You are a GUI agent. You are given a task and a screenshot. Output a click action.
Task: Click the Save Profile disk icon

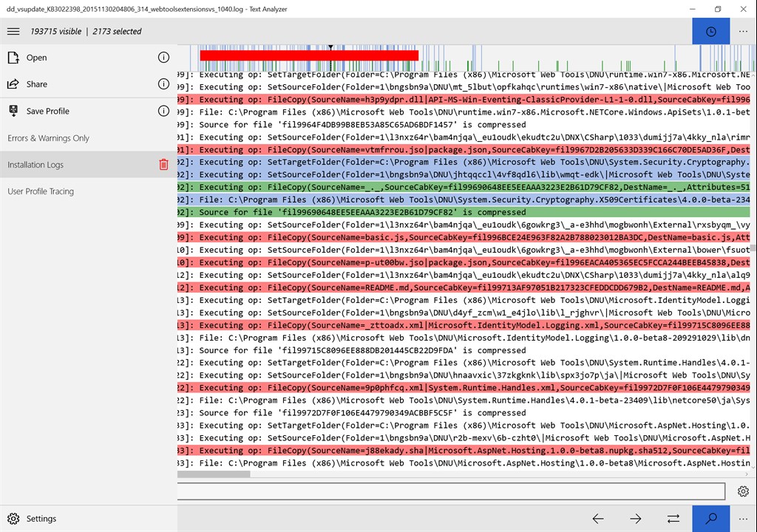[x=13, y=111]
